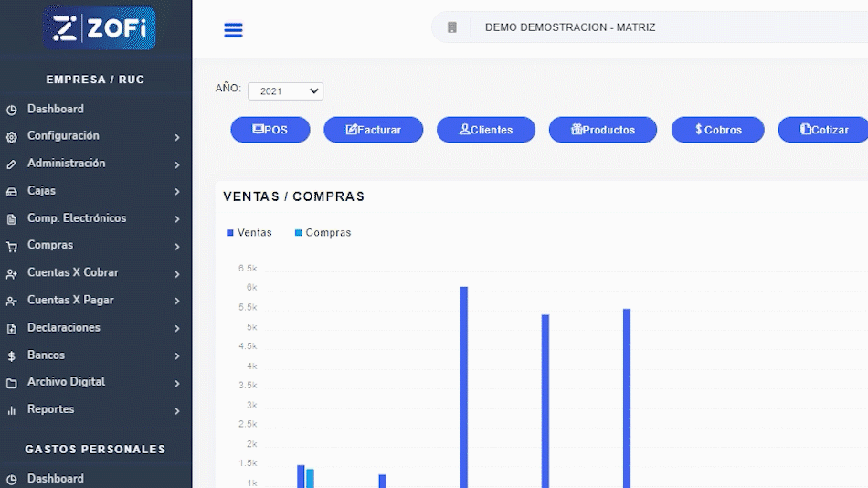Expand the Cuentas X Cobrar chevron
868x488 pixels.
[x=176, y=274]
